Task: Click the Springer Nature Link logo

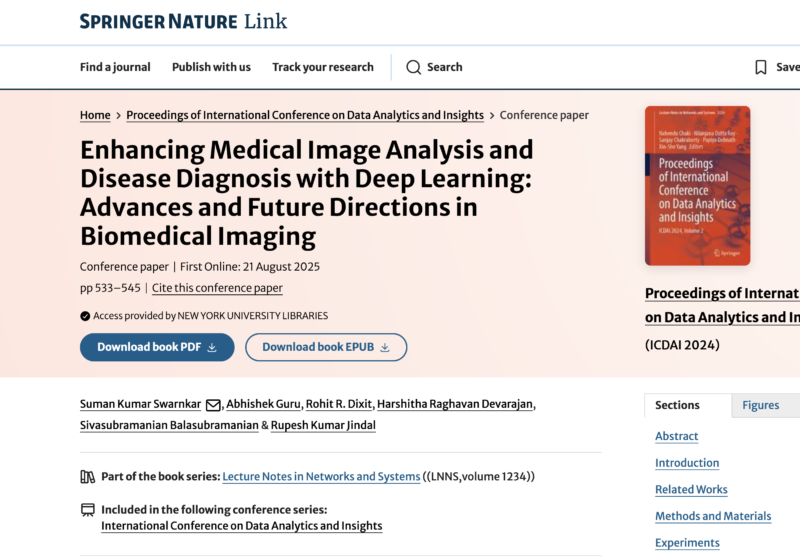Action: pyautogui.click(x=183, y=21)
